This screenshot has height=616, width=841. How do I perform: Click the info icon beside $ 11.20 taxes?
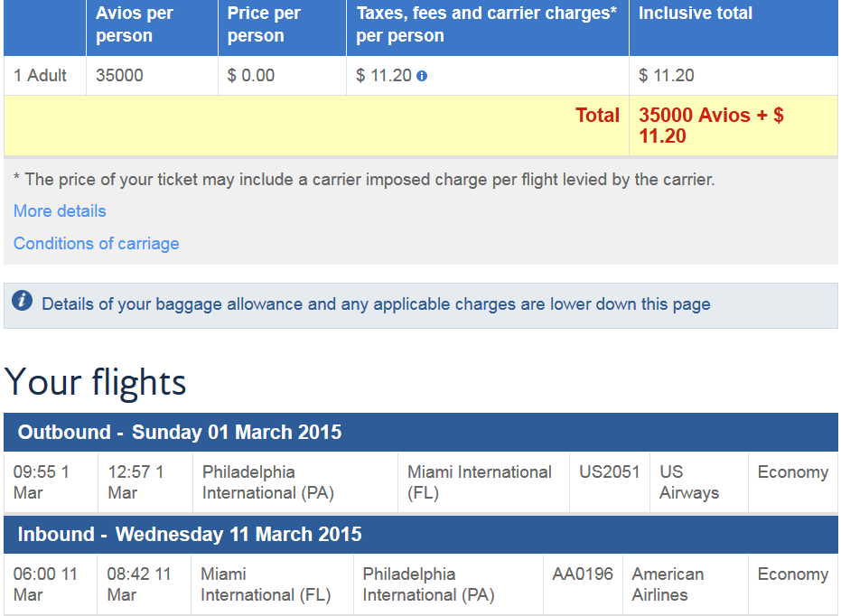tap(422, 76)
